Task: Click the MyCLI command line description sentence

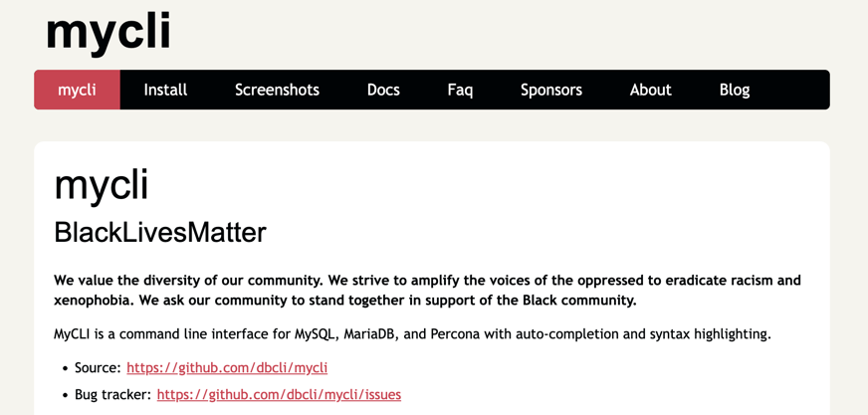Action: click(x=412, y=334)
